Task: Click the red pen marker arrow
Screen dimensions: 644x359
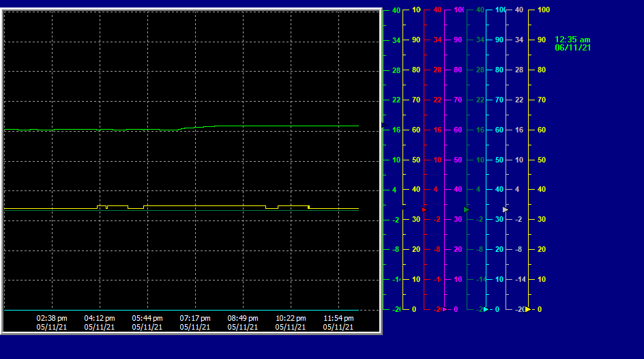Action: click(x=424, y=210)
